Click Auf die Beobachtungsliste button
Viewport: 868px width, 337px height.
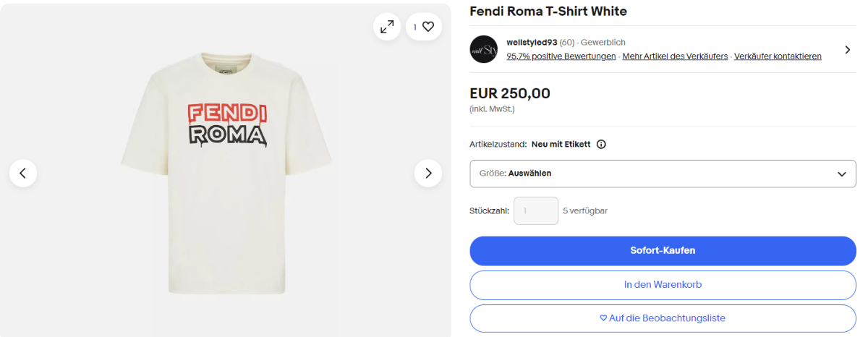tap(663, 318)
